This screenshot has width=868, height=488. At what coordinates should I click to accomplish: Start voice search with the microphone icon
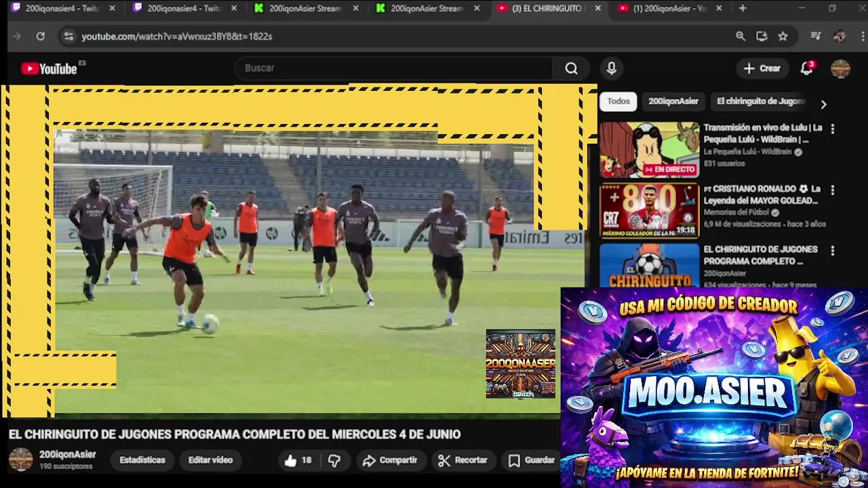click(x=612, y=68)
